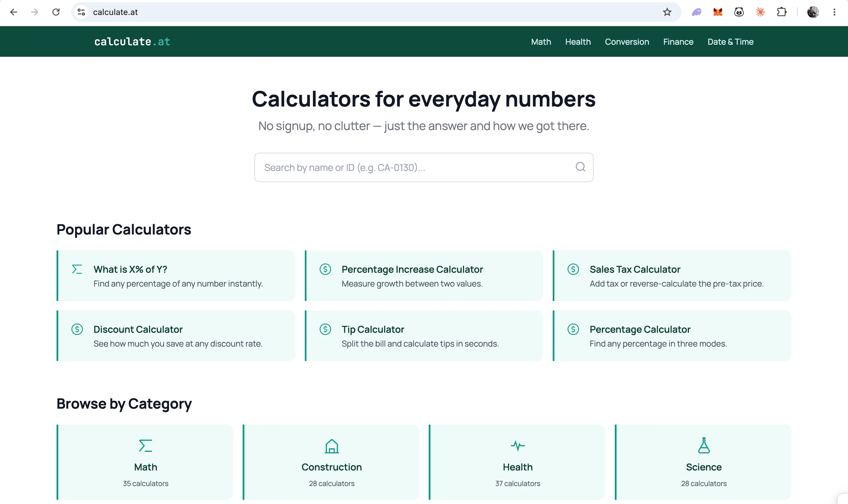Screen dimensions: 848x504
Task: Open the purple ghost extension
Action: point(696,12)
